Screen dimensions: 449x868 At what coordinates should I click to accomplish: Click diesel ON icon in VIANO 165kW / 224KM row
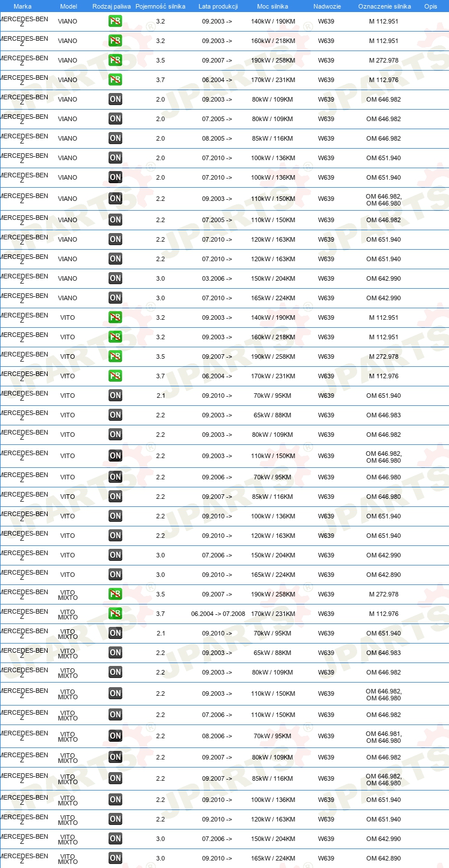115,298
